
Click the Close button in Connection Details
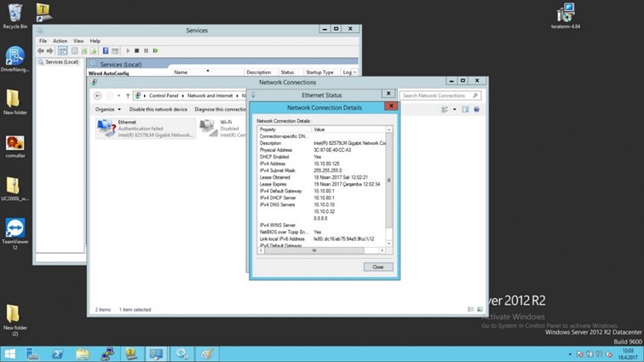378,267
